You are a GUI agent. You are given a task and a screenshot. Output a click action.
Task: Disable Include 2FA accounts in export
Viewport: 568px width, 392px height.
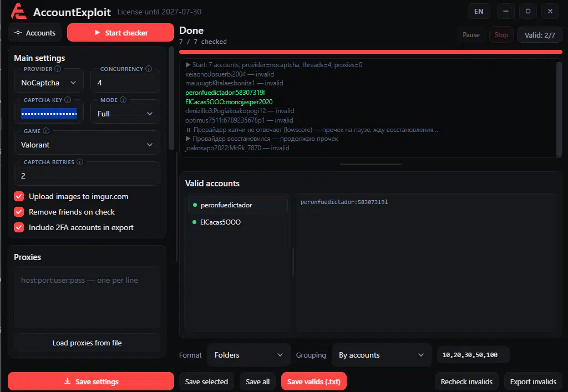coord(19,227)
